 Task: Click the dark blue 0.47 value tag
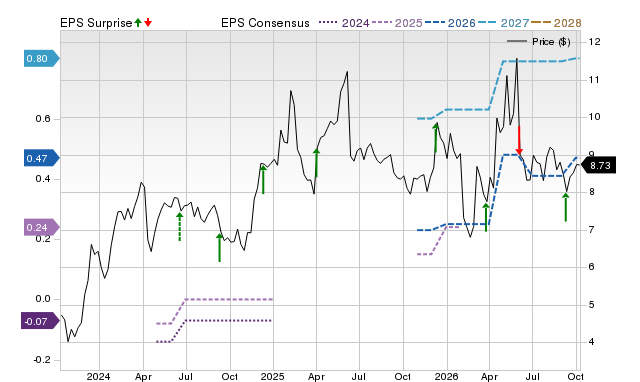point(41,158)
